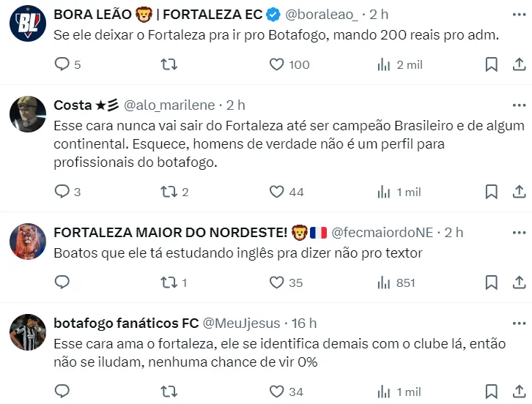Reply to the BORA LEÃO tweet
532x404 pixels.
62,64
